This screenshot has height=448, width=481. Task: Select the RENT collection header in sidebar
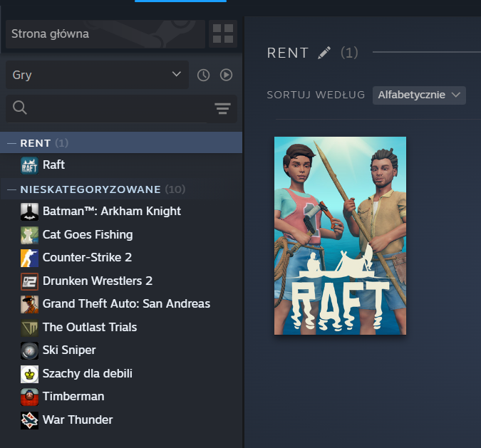(121, 142)
